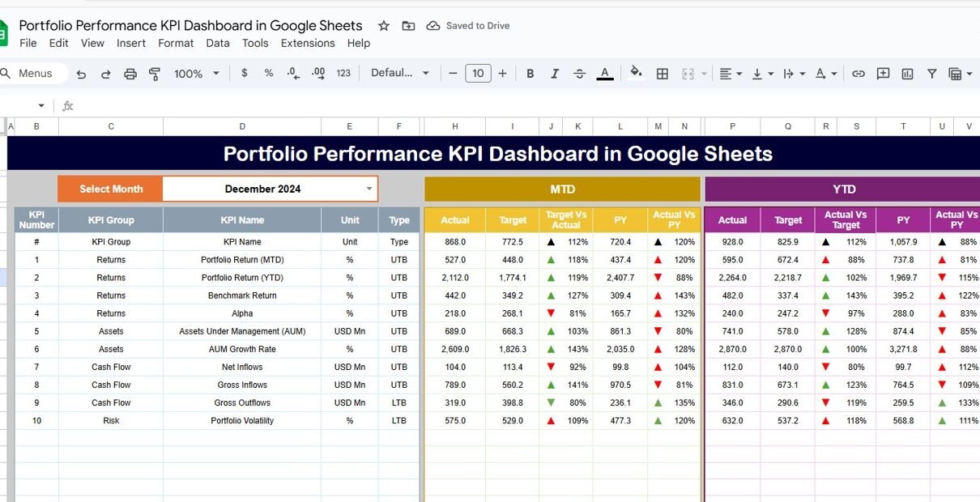Toggle bold formatting
Image resolution: width=980 pixels, height=502 pixels.
coord(530,74)
